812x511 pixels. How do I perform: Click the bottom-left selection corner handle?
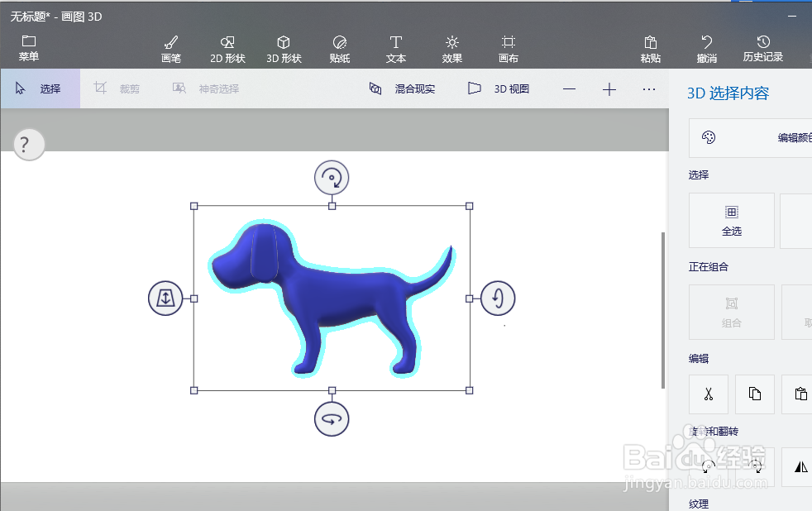[194, 390]
